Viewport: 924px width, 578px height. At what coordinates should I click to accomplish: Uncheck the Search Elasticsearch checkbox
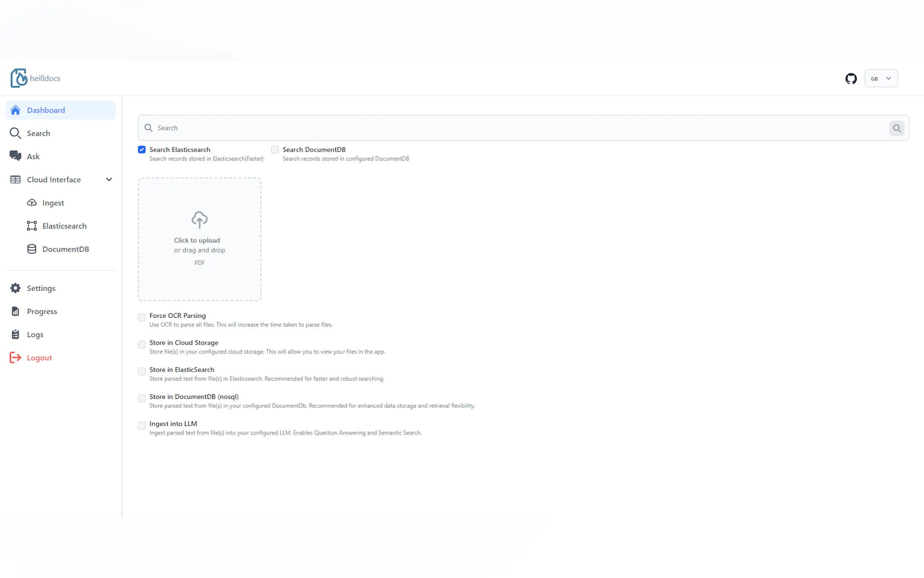(x=142, y=150)
